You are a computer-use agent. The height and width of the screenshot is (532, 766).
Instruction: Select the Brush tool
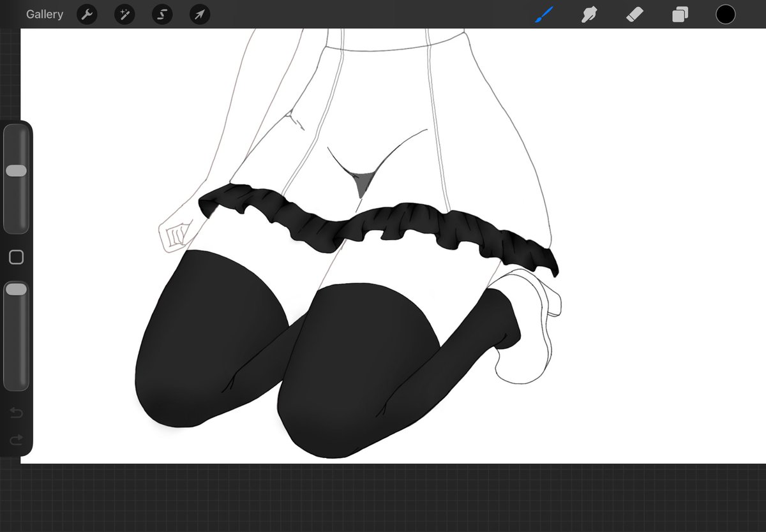click(543, 14)
